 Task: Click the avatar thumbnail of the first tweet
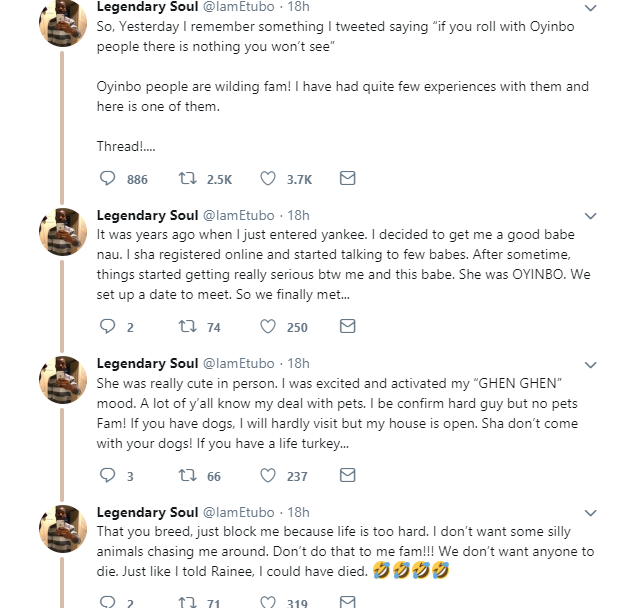[x=63, y=20]
